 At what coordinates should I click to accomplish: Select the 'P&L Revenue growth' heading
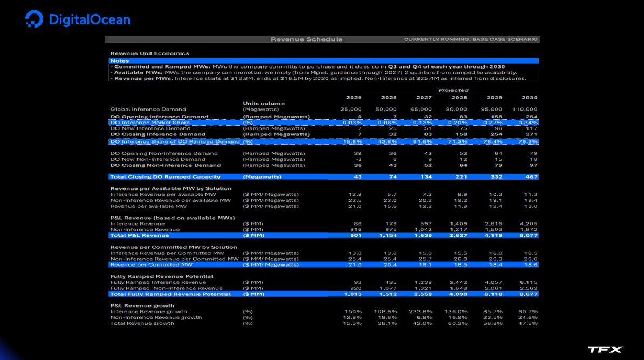click(142, 305)
